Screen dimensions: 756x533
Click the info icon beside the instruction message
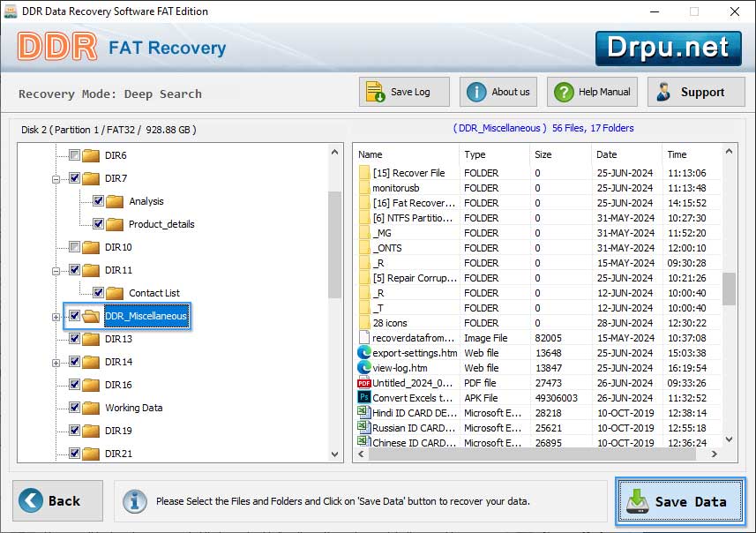tap(134, 501)
